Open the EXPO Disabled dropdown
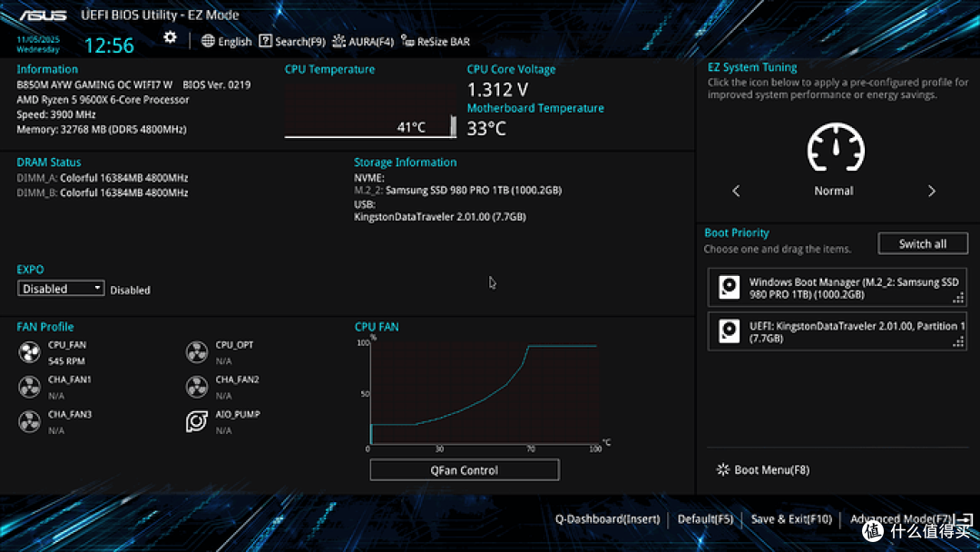Screen dimensions: 980x552 [61, 288]
